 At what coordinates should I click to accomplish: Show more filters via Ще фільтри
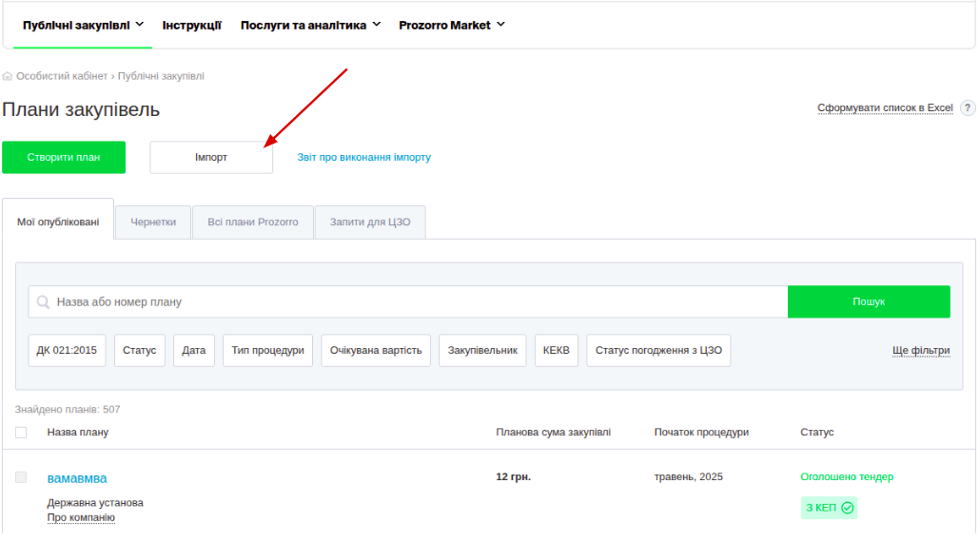[x=921, y=351]
